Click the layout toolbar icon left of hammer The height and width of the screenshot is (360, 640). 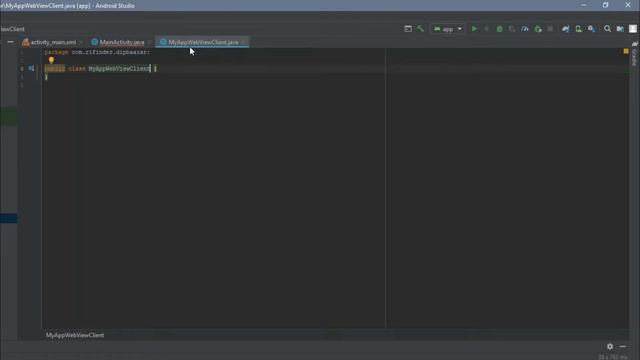[408, 29]
